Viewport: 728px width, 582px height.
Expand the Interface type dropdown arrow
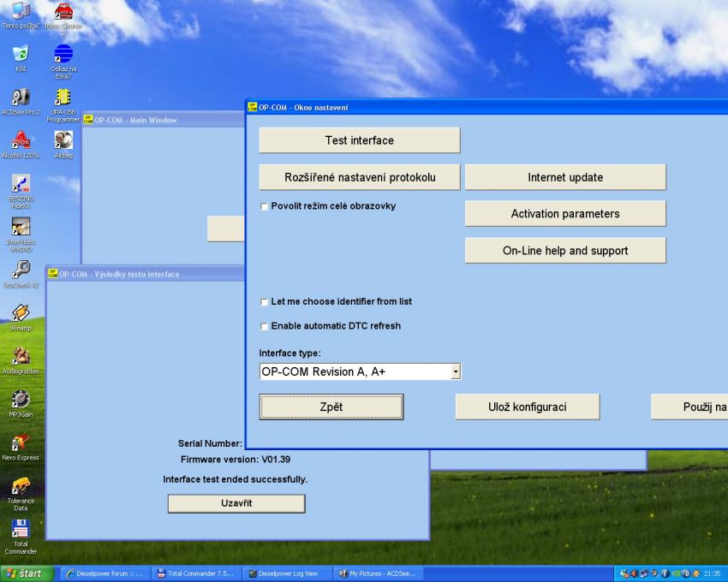click(x=456, y=371)
